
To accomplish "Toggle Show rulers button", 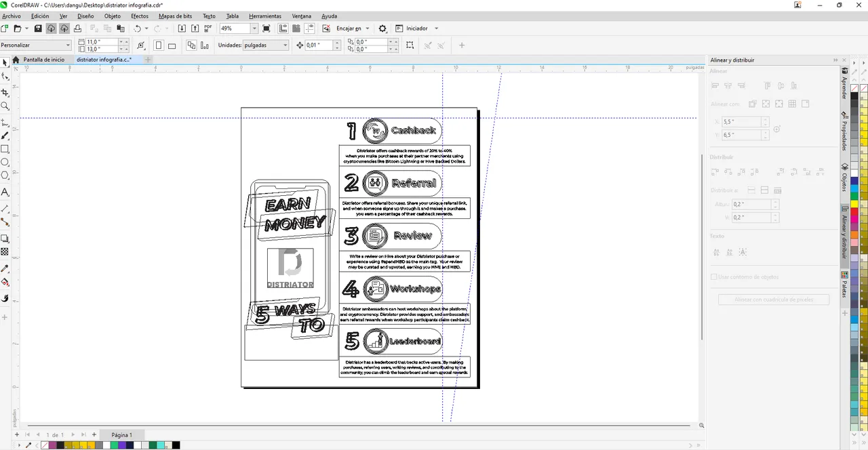I will [x=282, y=28].
